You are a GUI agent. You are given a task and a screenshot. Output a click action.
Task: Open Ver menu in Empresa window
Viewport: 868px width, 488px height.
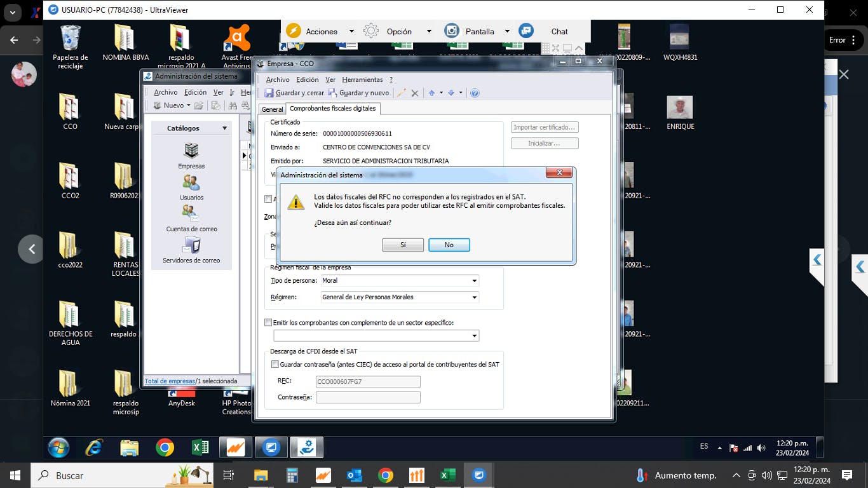330,79
